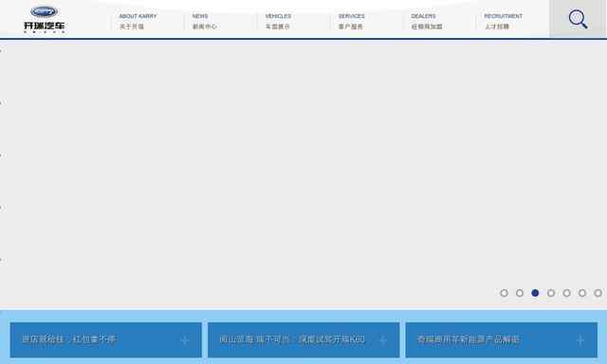Select the first carousel slide dot
This screenshot has height=364, width=607.
pos(504,293)
